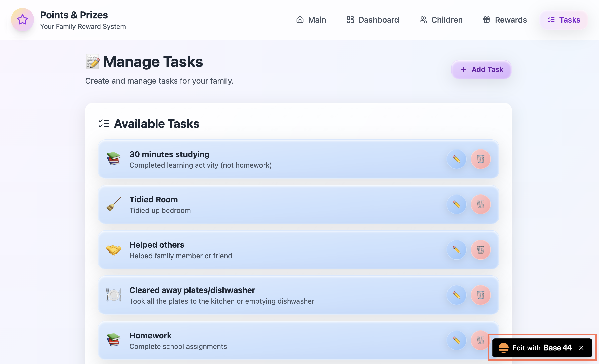Delete the 30 minutes studying task

480,159
